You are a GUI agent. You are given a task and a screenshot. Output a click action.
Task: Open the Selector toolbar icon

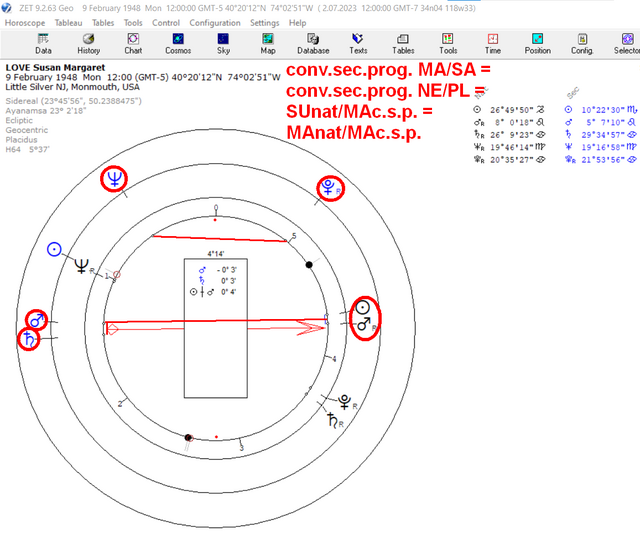click(627, 44)
